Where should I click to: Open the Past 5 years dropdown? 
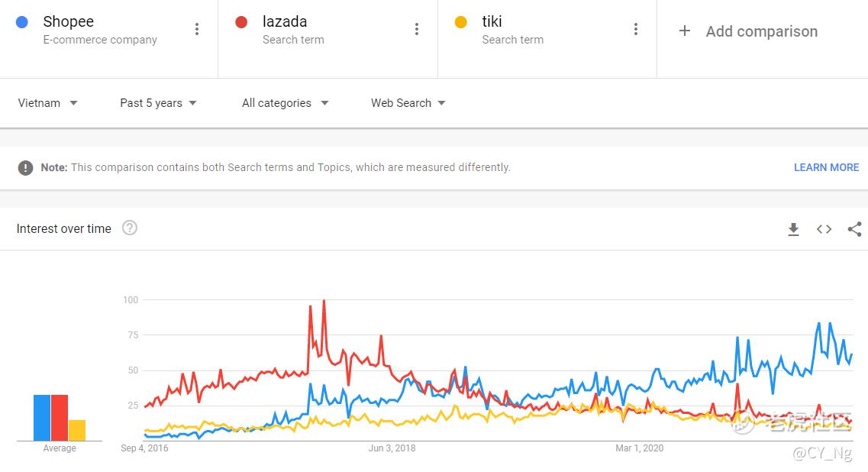click(158, 103)
